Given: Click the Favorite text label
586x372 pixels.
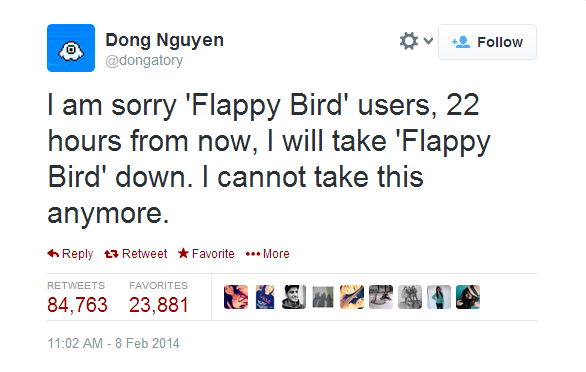Looking at the screenshot, I should [x=213, y=254].
